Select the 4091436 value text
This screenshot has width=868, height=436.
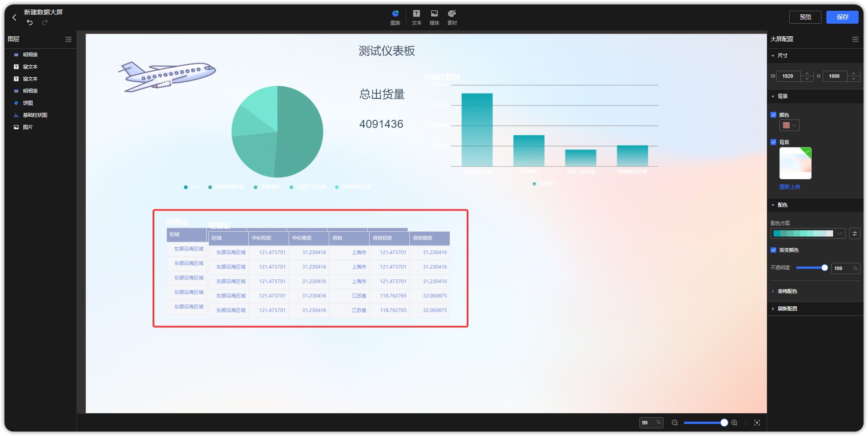click(x=381, y=124)
